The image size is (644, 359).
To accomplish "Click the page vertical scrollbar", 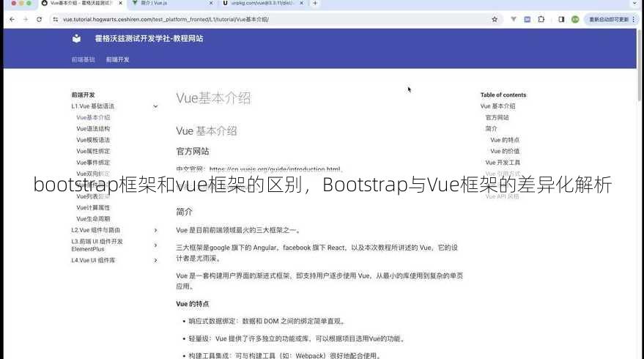I will (640, 66).
